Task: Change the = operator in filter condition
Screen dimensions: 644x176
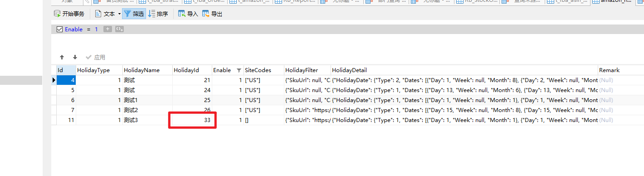Action: (88, 29)
